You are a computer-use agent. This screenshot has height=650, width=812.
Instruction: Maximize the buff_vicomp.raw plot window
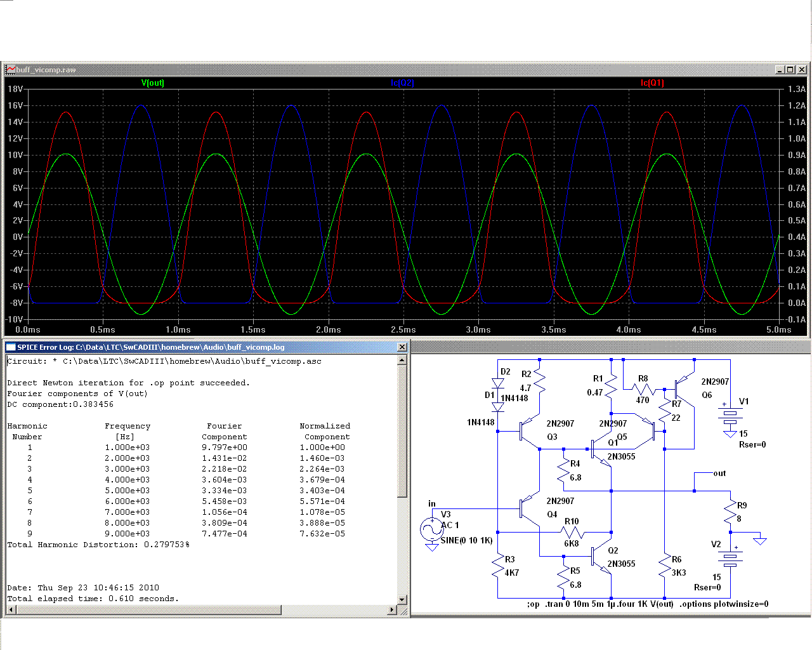pyautogui.click(x=790, y=69)
